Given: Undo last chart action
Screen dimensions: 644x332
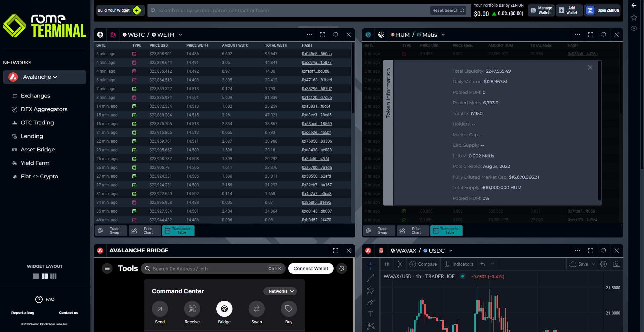Looking at the screenshot, I should [x=483, y=264].
